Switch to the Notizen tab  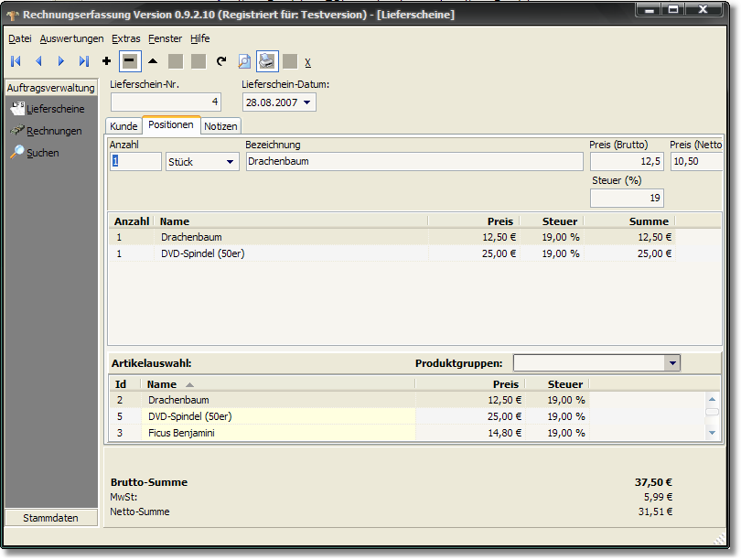(220, 126)
